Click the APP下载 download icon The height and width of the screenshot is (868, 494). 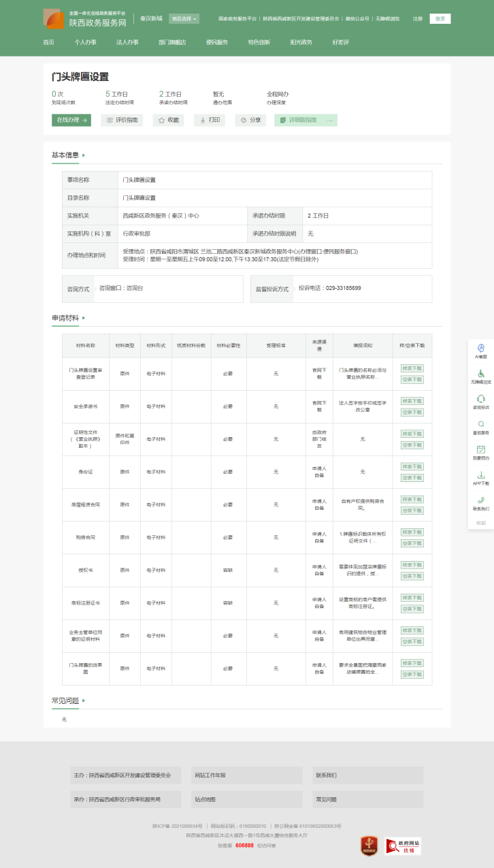pos(481,475)
